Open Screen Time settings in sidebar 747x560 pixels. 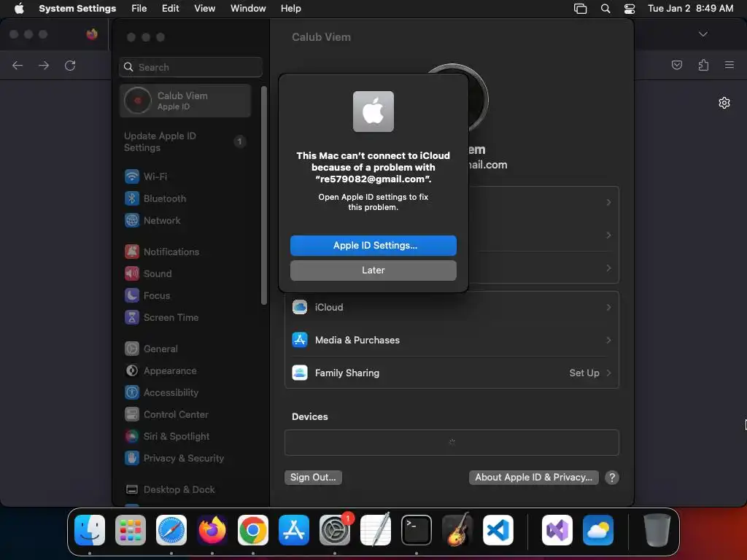[185, 317]
